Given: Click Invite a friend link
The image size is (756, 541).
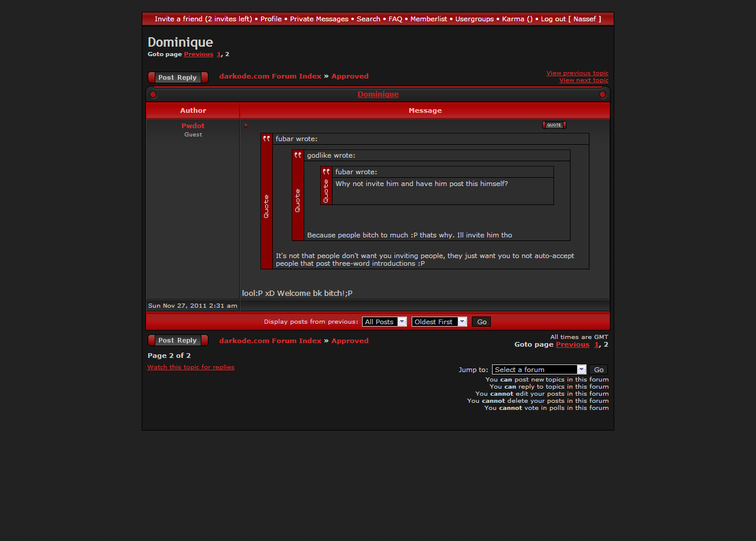Looking at the screenshot, I should pyautogui.click(x=203, y=19).
